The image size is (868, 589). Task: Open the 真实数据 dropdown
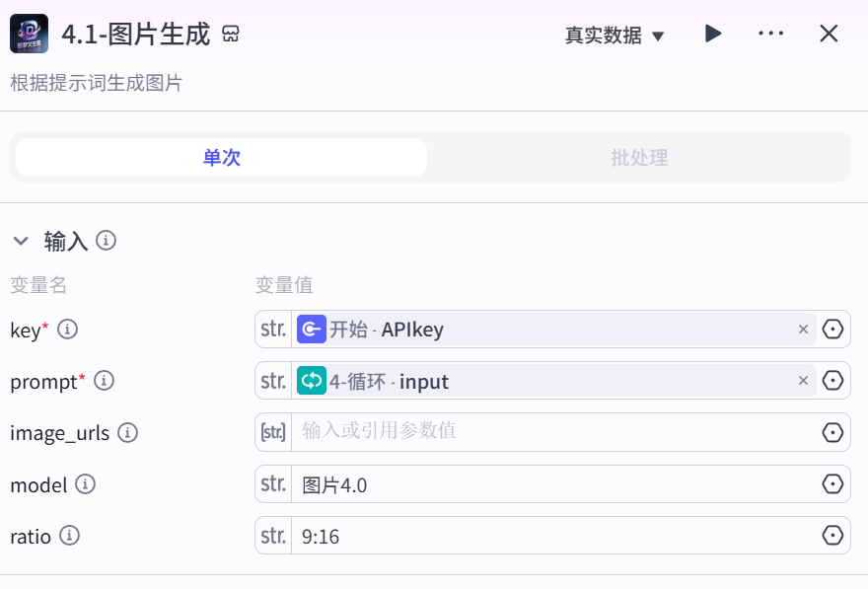614,36
